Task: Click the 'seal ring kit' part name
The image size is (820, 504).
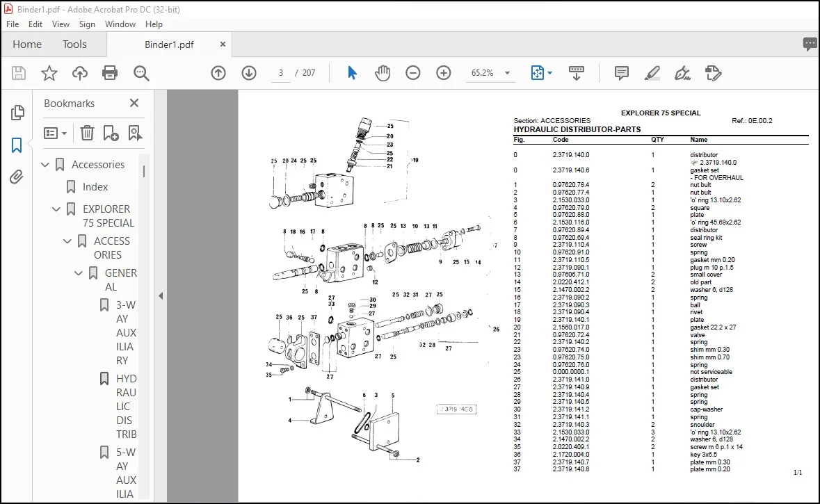Action: (706, 237)
